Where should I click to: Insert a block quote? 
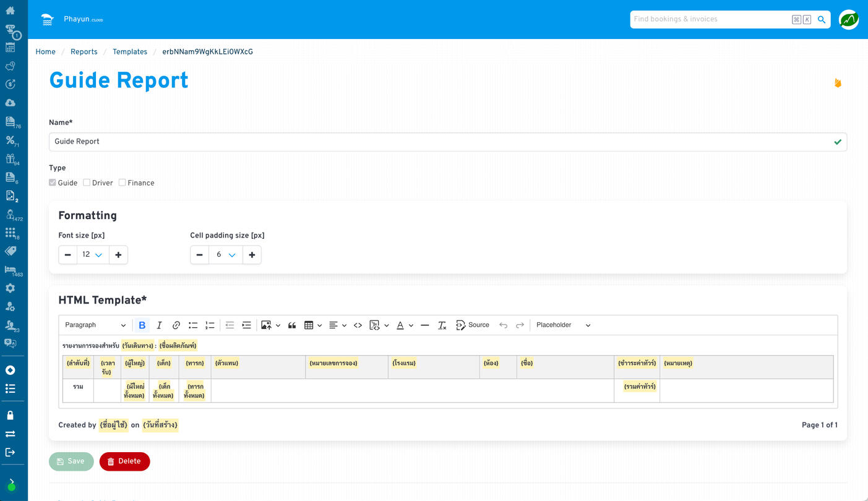click(x=292, y=325)
